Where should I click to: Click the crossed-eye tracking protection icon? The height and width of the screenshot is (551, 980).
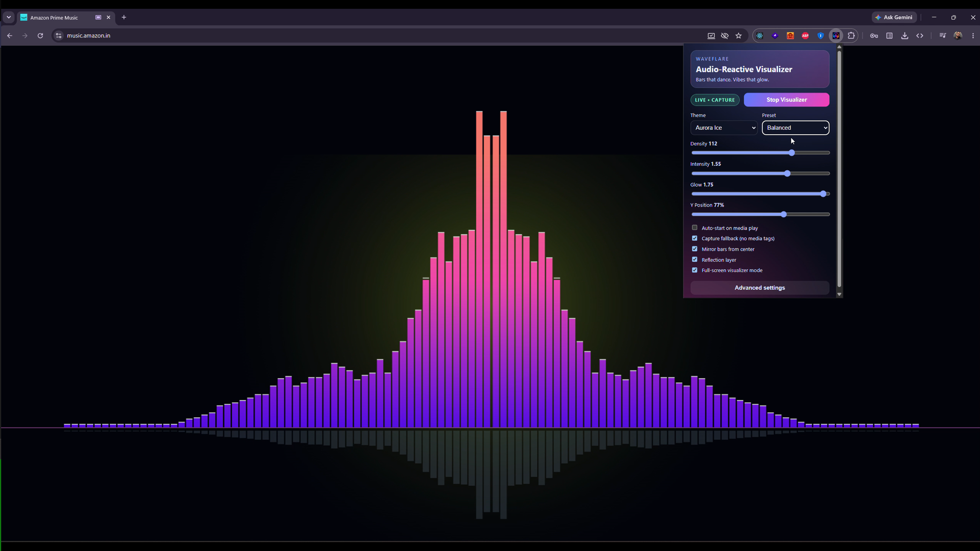(x=725, y=36)
